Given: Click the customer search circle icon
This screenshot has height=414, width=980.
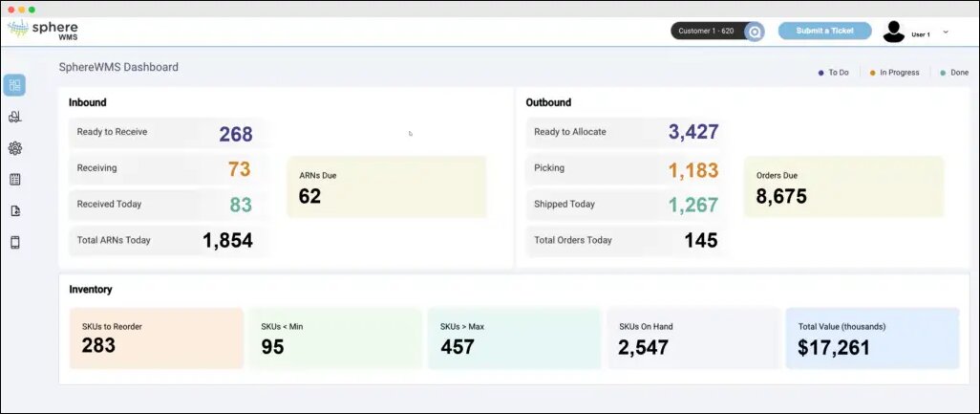Looking at the screenshot, I should click(754, 32).
